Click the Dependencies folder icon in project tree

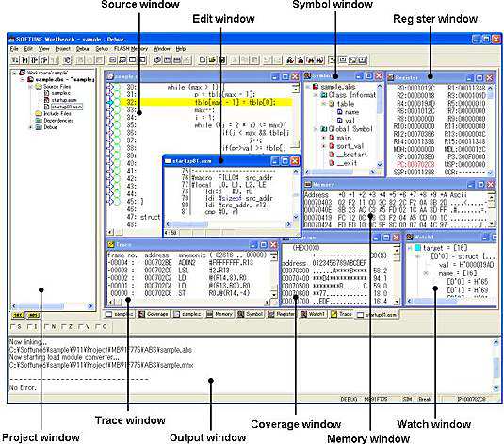click(39, 121)
